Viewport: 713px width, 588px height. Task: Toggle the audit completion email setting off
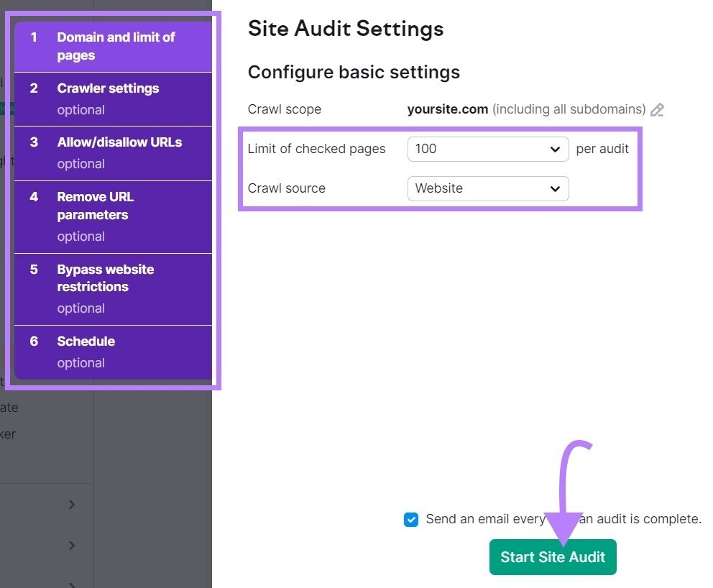tap(411, 519)
